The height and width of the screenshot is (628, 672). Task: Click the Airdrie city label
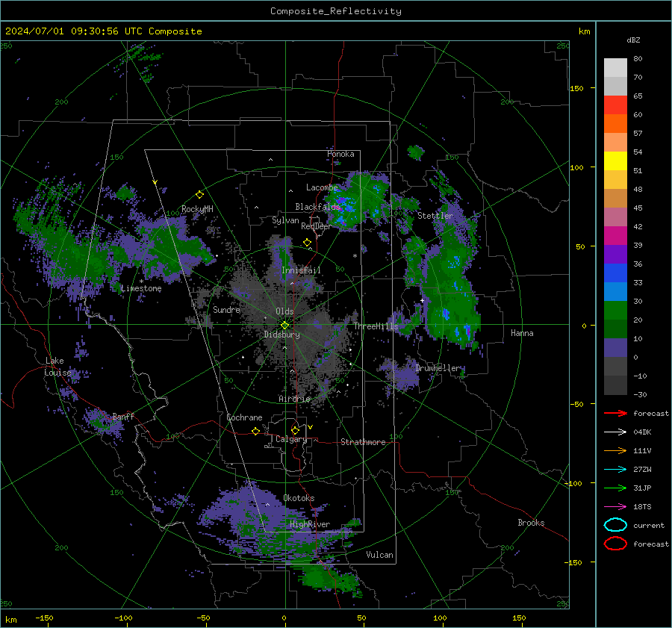tap(294, 399)
